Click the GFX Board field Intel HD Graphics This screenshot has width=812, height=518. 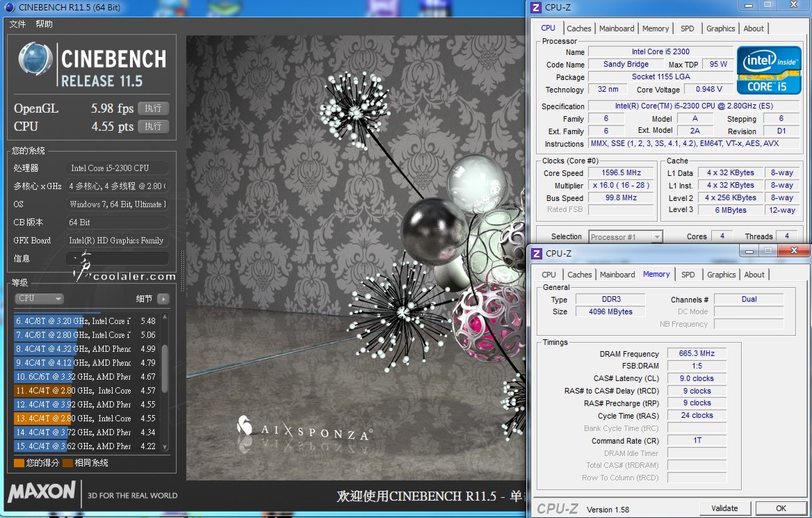117,241
